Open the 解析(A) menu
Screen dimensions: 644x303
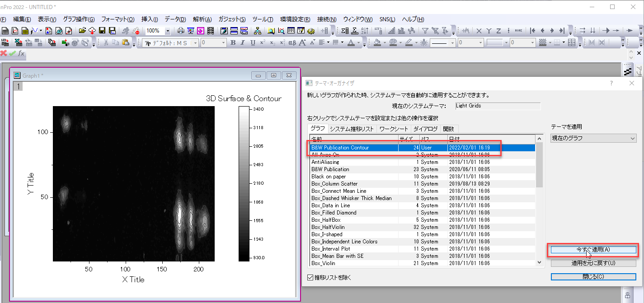202,19
